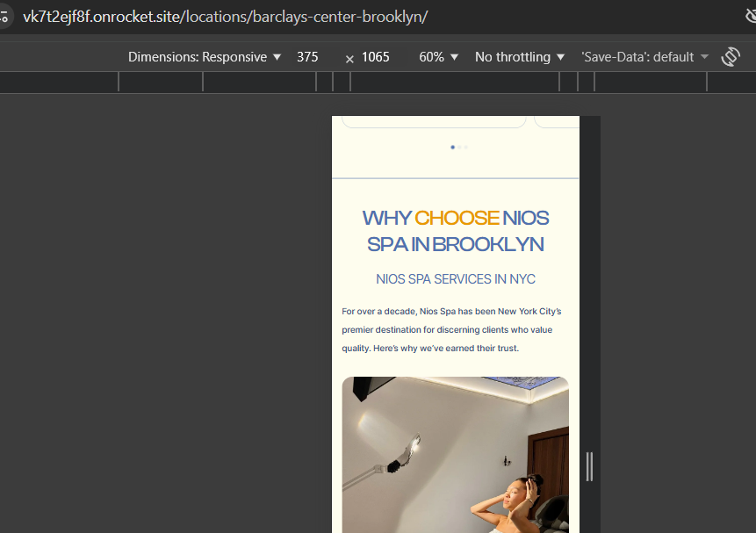
Task: Select the first active carousel dot
Action: [x=453, y=148]
